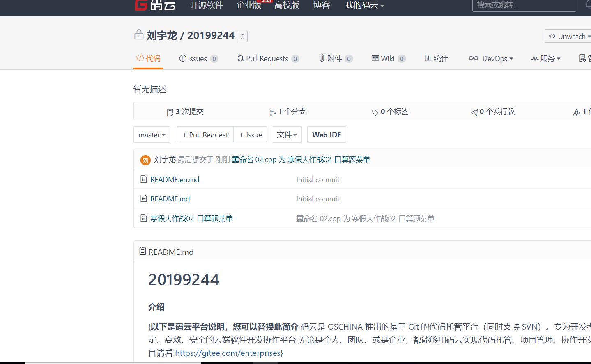Click the Gitee logo icon
This screenshot has height=364, width=591.
(x=141, y=5)
